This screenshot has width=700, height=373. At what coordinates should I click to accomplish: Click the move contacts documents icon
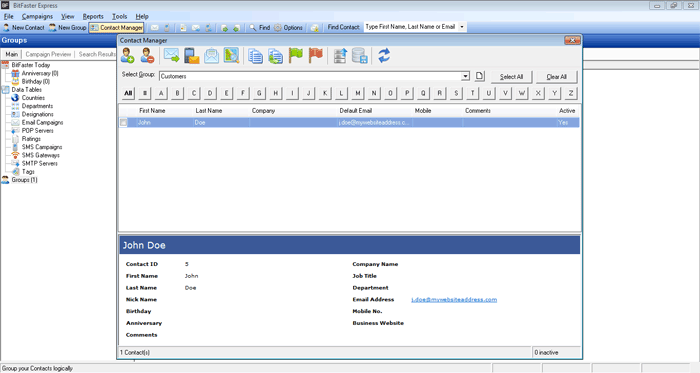(x=275, y=56)
